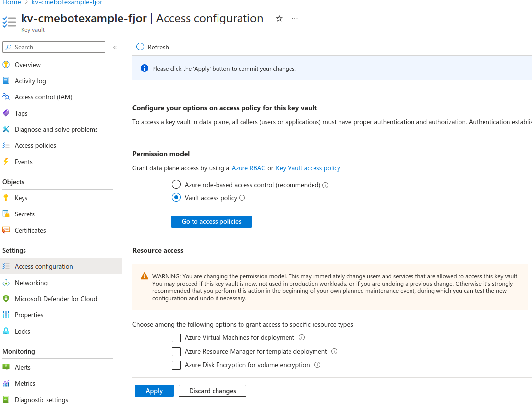Open the more options ellipsis menu
The width and height of the screenshot is (532, 405).
pyautogui.click(x=295, y=18)
